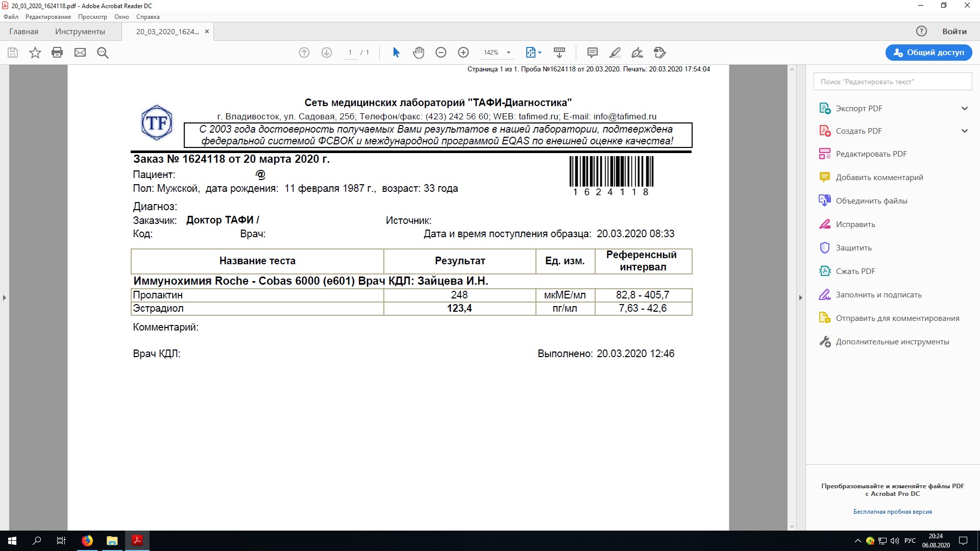
Task: Switch to the Инструменты tab
Action: [x=80, y=32]
